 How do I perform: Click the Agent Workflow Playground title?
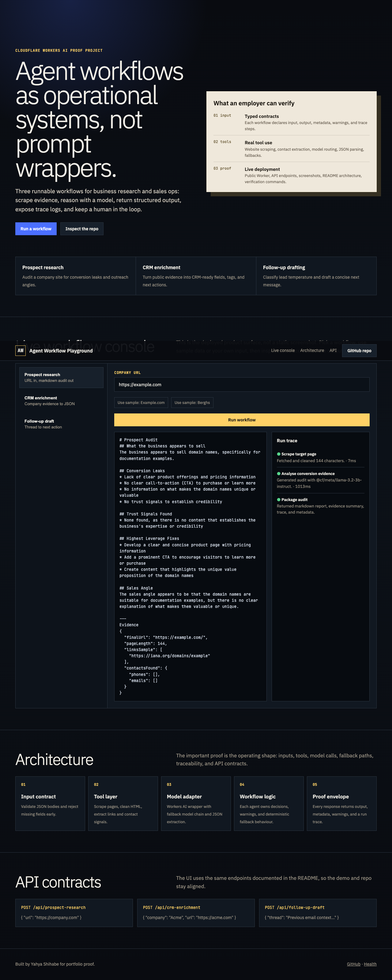click(61, 350)
